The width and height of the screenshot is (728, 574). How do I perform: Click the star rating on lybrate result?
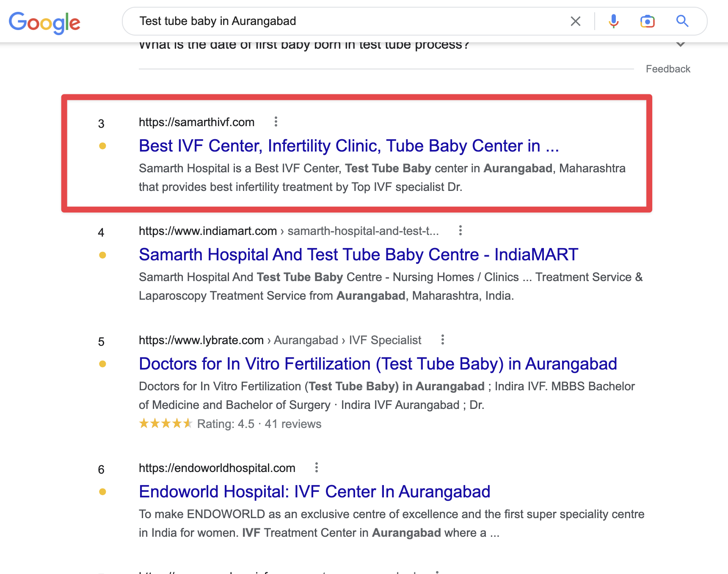tap(165, 424)
